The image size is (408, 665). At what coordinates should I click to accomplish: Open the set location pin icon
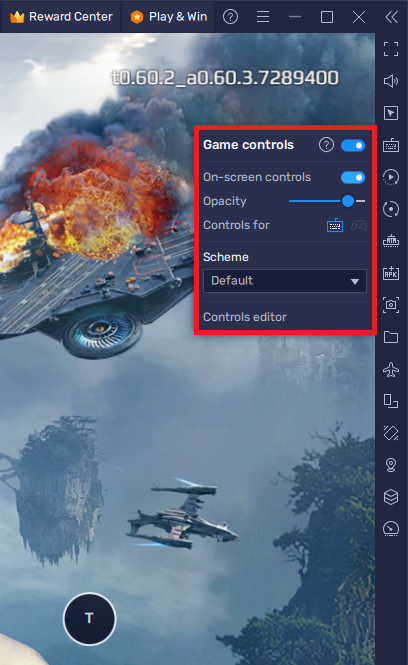(391, 465)
